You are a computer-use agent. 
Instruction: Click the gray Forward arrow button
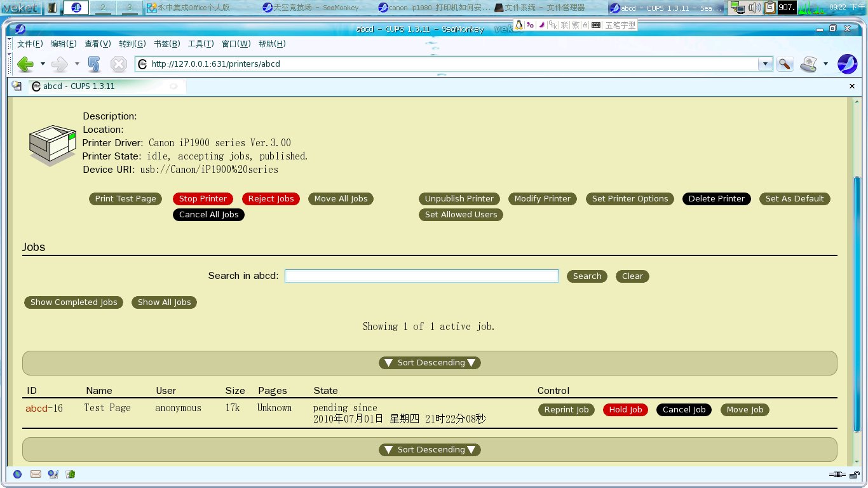pos(59,64)
